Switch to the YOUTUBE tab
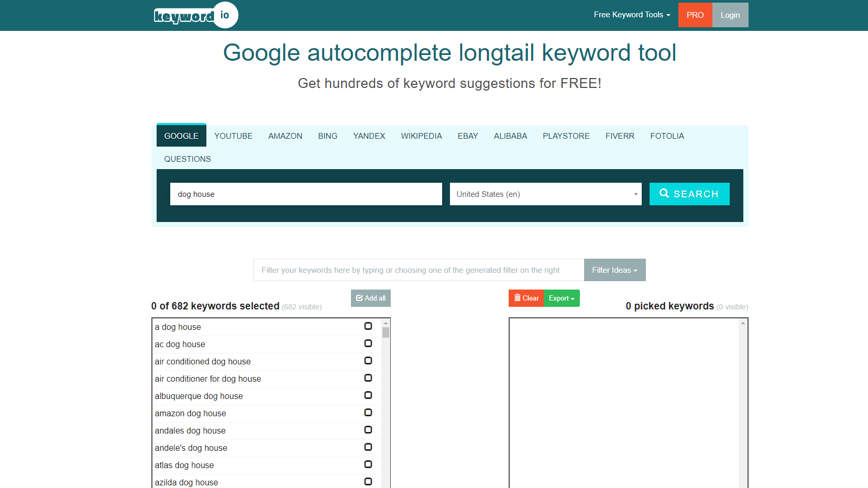The width and height of the screenshot is (868, 488). tap(233, 136)
